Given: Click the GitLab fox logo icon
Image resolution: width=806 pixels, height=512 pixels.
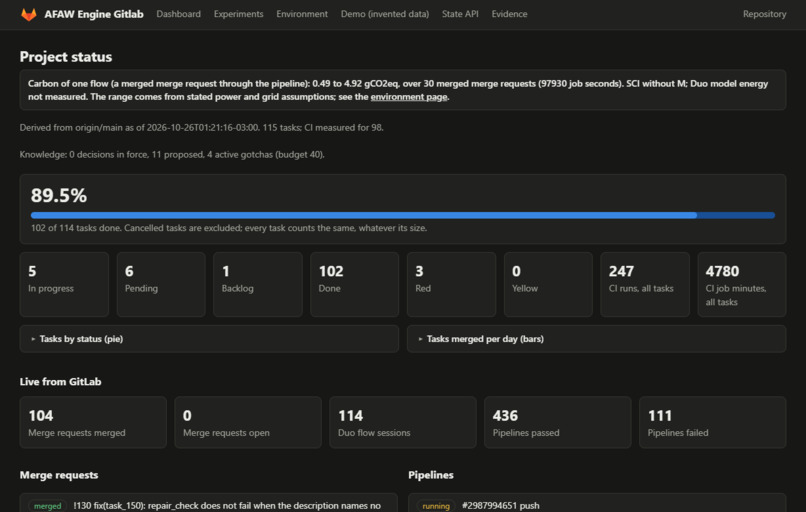Looking at the screenshot, I should pyautogui.click(x=29, y=14).
